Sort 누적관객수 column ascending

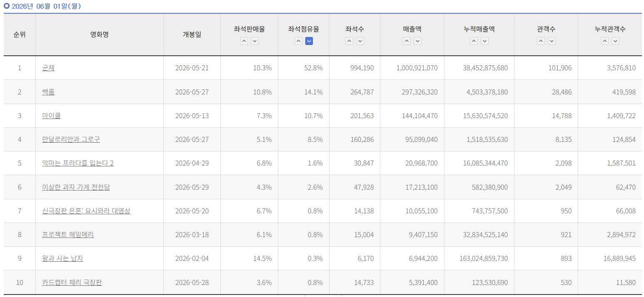coord(605,41)
